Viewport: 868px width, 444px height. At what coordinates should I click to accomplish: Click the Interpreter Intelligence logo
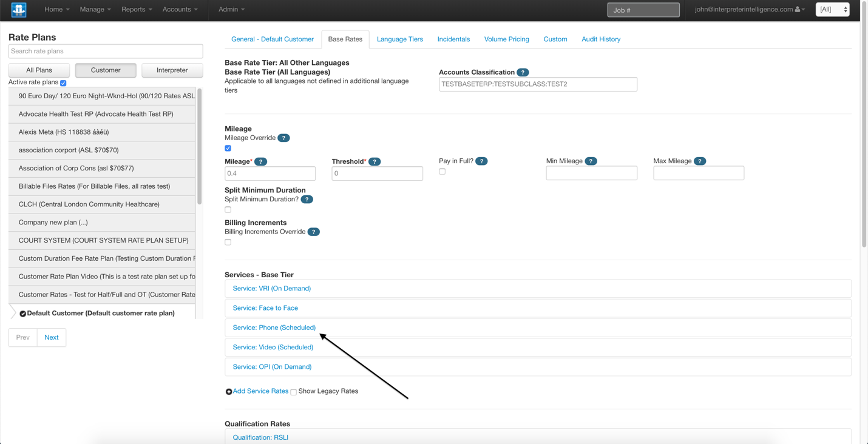click(x=18, y=10)
